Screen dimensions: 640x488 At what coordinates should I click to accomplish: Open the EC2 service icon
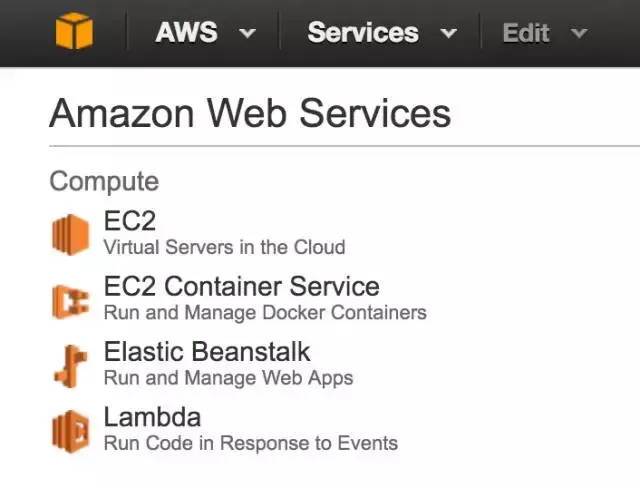pos(70,234)
